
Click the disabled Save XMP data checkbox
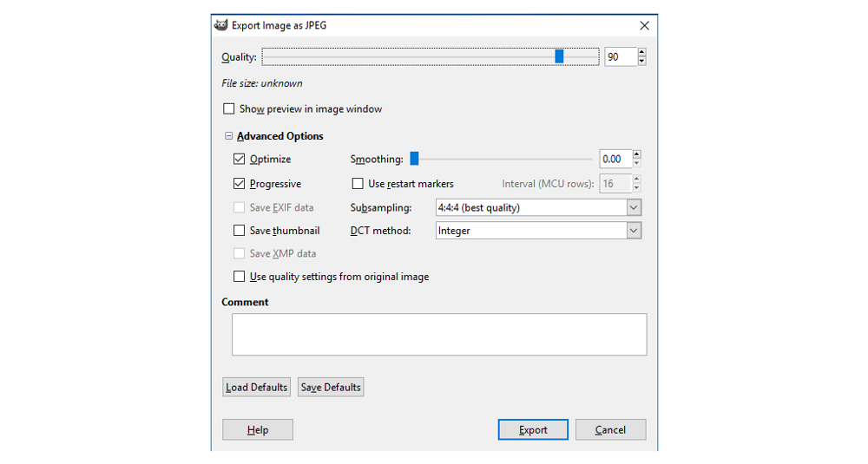point(239,253)
